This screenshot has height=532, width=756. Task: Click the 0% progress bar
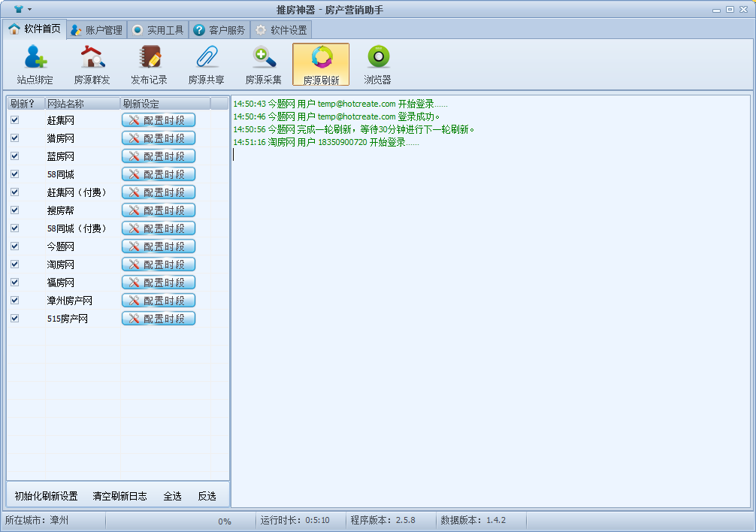click(x=181, y=521)
